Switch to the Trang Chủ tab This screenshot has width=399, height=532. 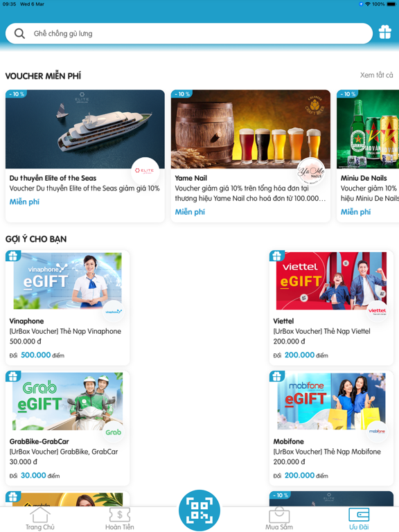coord(40,519)
